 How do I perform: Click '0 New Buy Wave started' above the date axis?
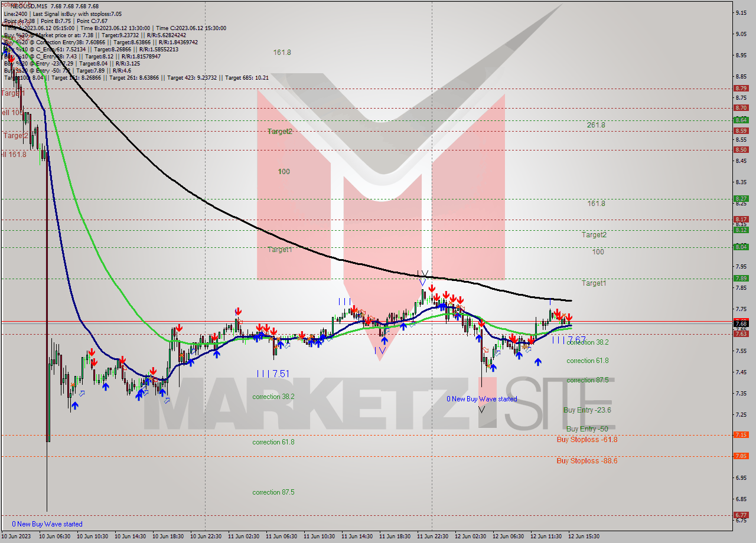click(x=47, y=524)
